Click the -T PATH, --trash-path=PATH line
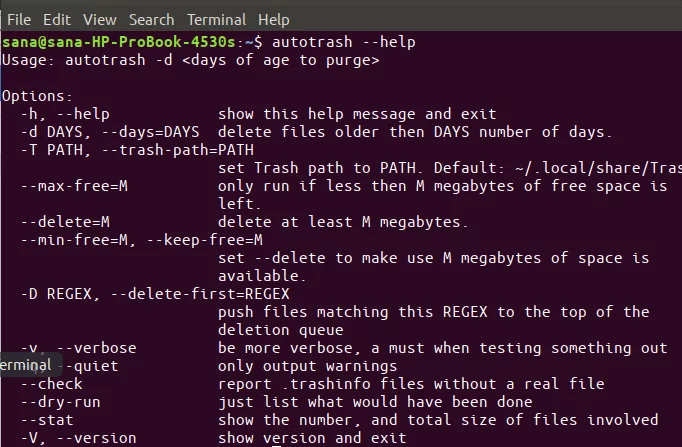 coord(137,150)
